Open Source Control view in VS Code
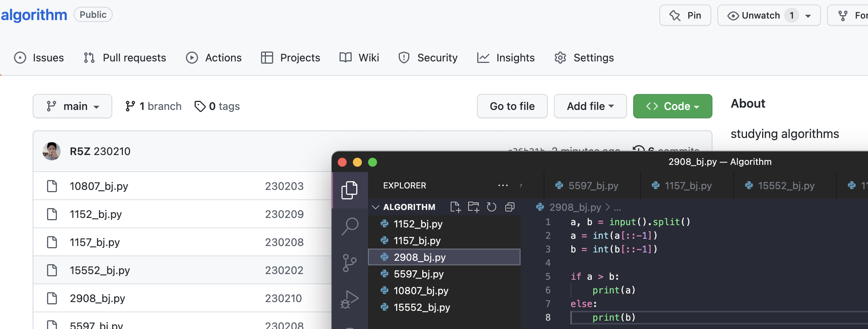The height and width of the screenshot is (329, 868). click(349, 263)
